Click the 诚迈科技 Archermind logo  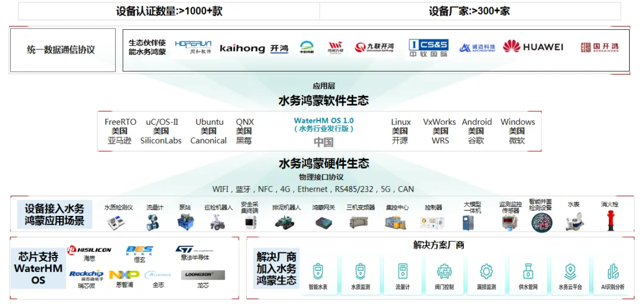[x=477, y=48]
